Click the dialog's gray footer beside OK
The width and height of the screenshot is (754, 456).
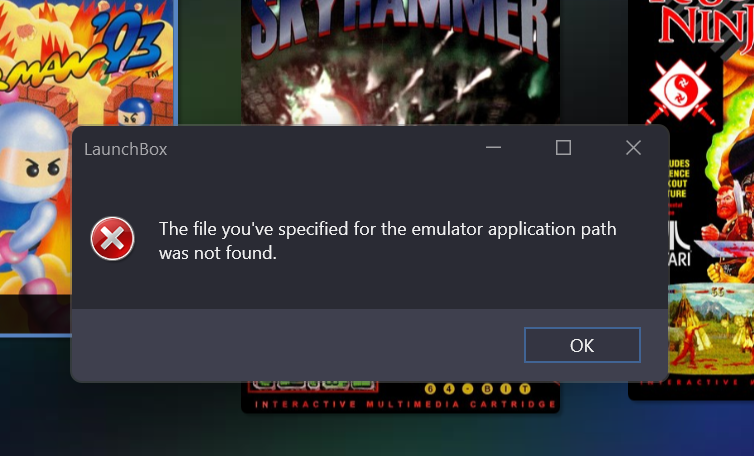pos(297,345)
